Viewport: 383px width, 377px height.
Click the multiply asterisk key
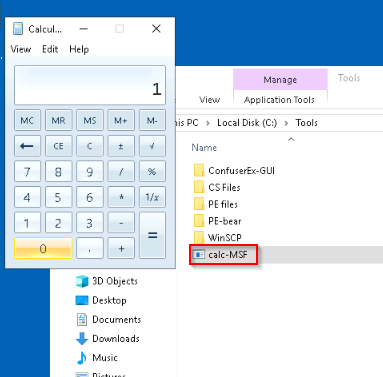(121, 197)
